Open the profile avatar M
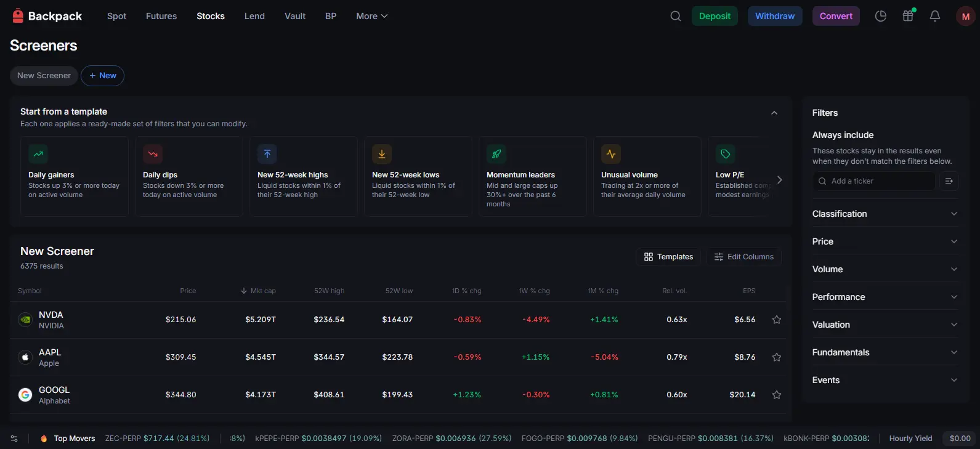Screen dimensions: 980x449 click(965, 16)
